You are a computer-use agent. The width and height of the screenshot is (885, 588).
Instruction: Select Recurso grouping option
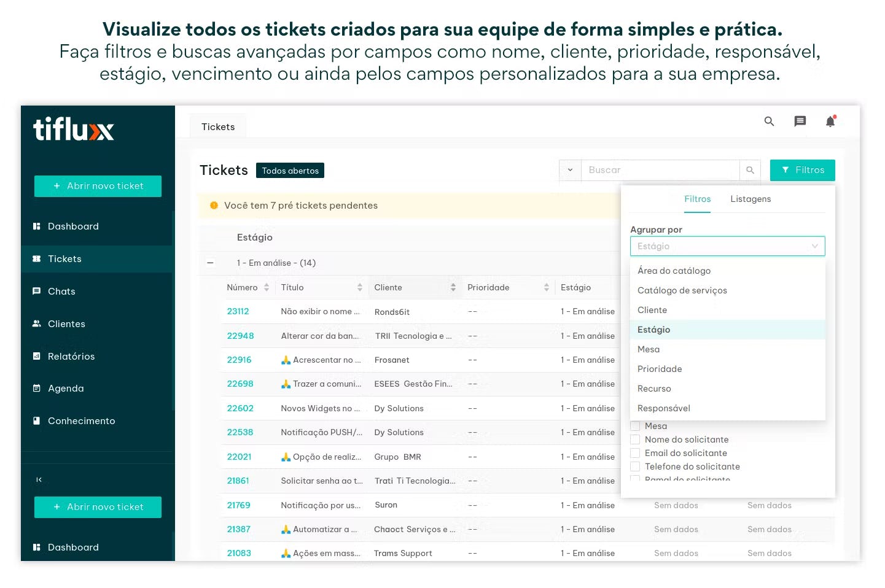coord(728,389)
